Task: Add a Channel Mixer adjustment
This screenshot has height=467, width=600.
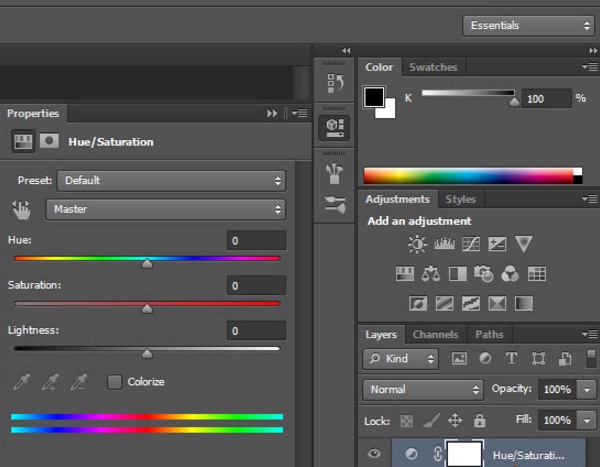Action: 510,274
